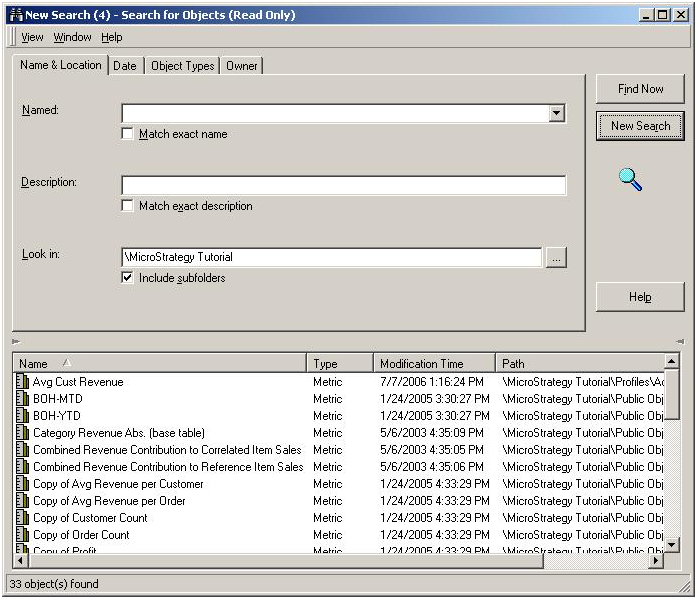Screen dimensions: 697x599
Task: Click the BOH-MTD metric icon
Action: coord(22,398)
